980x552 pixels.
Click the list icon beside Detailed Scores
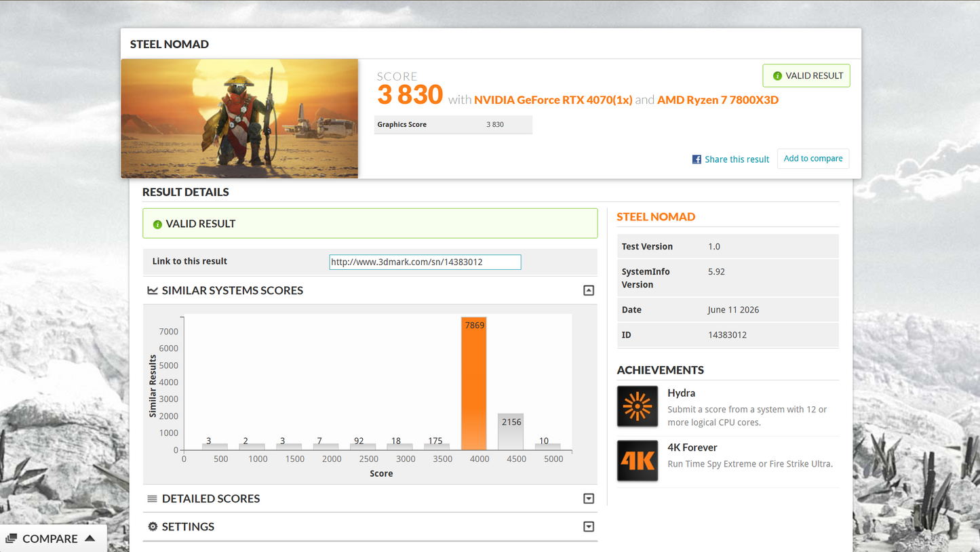click(x=153, y=498)
